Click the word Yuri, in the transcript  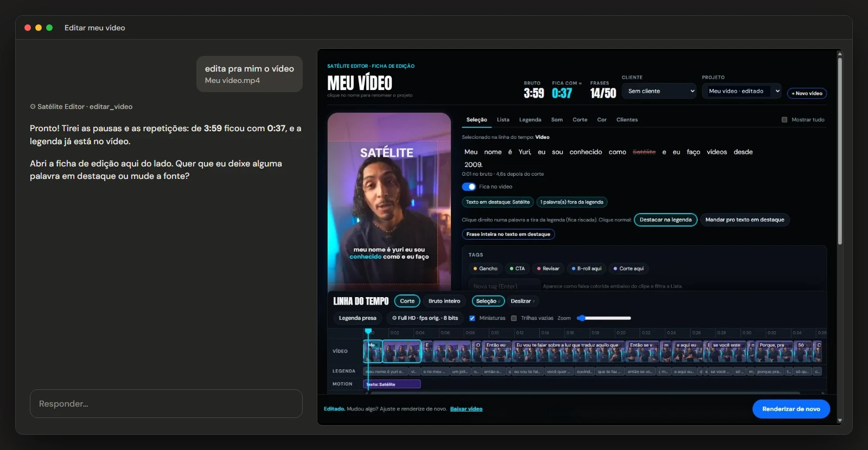pyautogui.click(x=525, y=152)
